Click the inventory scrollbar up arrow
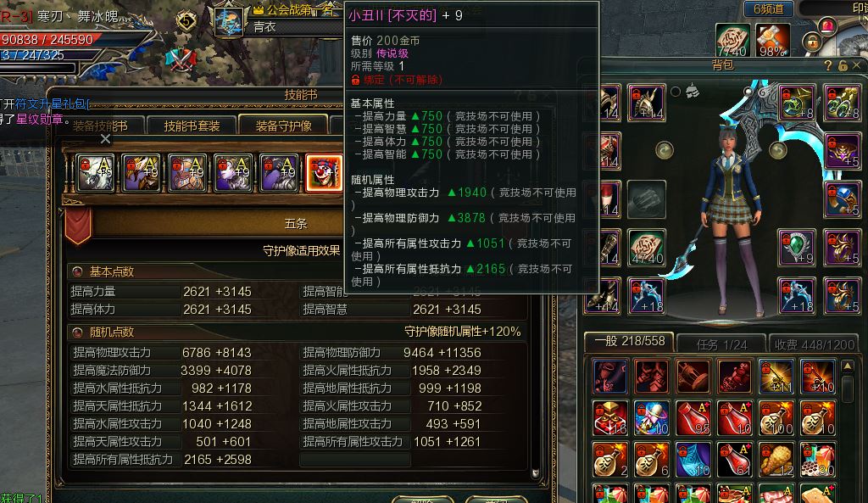This screenshot has width=868, height=503. pyautogui.click(x=848, y=366)
